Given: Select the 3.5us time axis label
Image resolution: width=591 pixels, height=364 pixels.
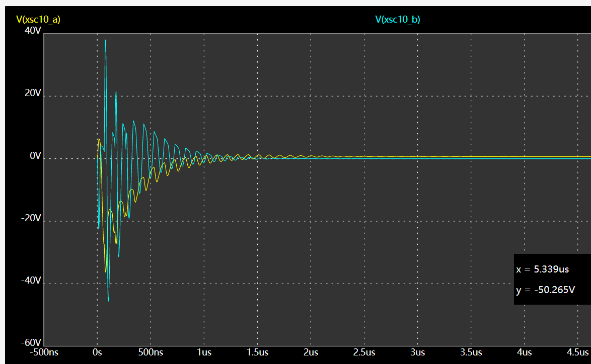Looking at the screenshot, I should (x=471, y=352).
